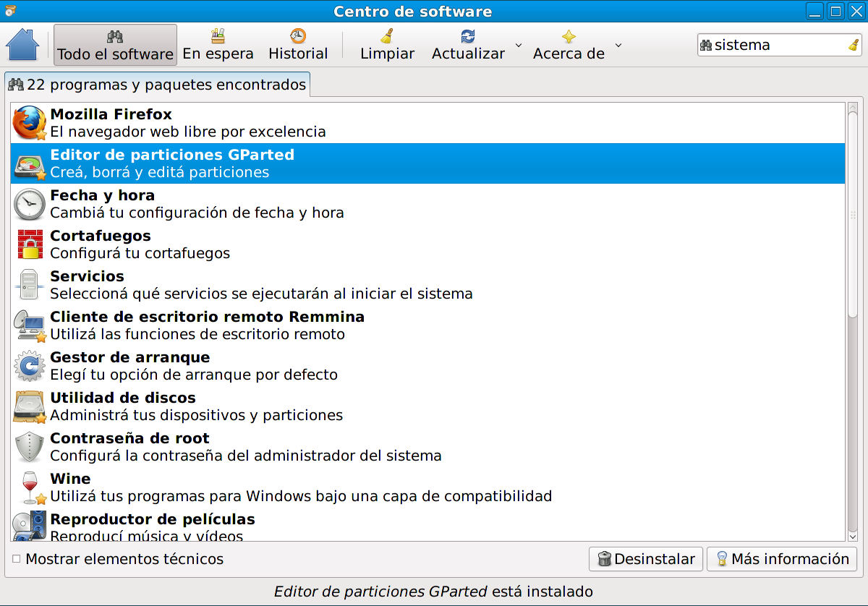The image size is (868, 606).
Task: Select Cliente de escritorio remoto Remmina title
Action: pos(207,317)
